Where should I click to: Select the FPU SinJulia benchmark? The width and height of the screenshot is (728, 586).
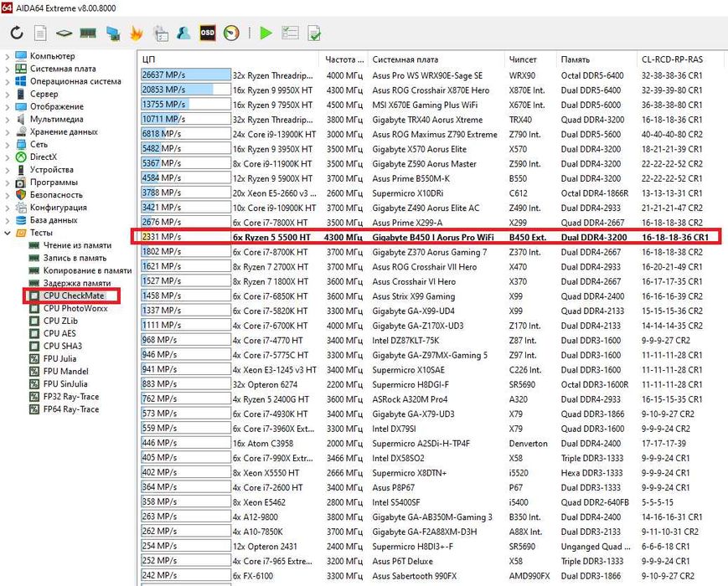[65, 383]
